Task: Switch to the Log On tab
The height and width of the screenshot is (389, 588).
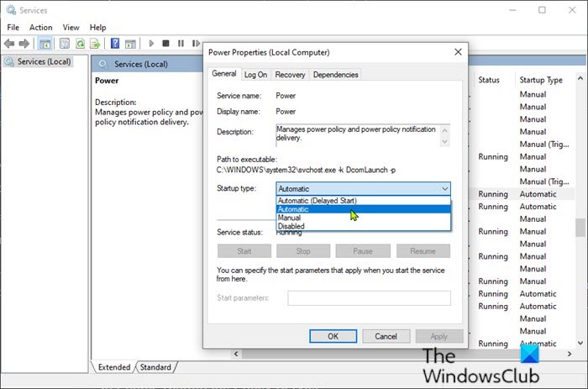Action: tap(255, 75)
